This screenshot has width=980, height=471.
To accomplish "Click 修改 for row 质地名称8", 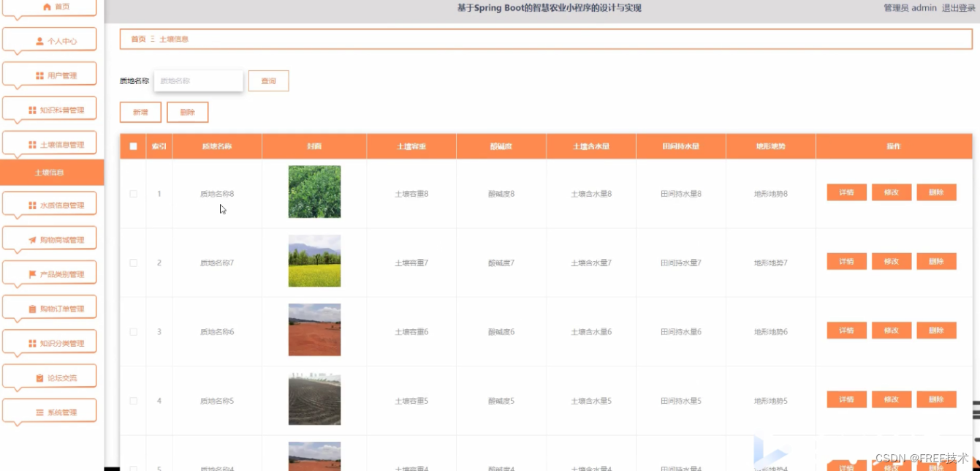I will 892,192.
